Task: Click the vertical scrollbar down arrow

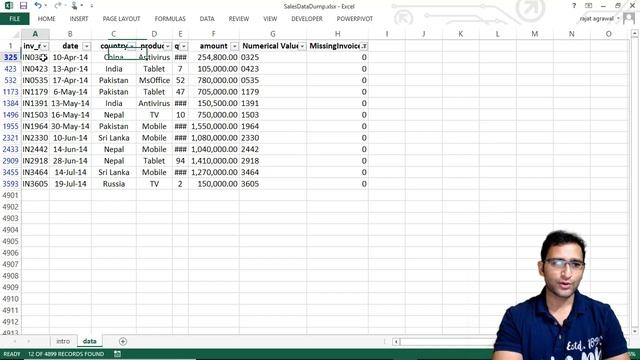Action: pos(634,331)
